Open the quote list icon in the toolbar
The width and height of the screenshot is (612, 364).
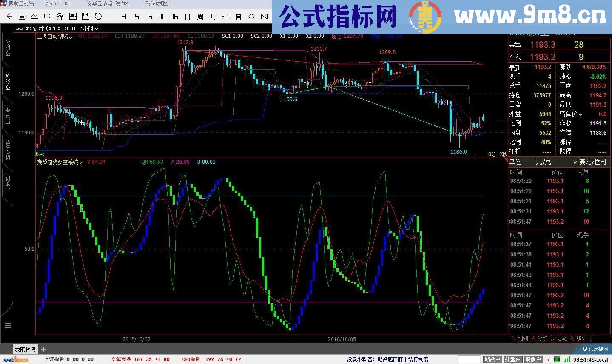coord(22,17)
